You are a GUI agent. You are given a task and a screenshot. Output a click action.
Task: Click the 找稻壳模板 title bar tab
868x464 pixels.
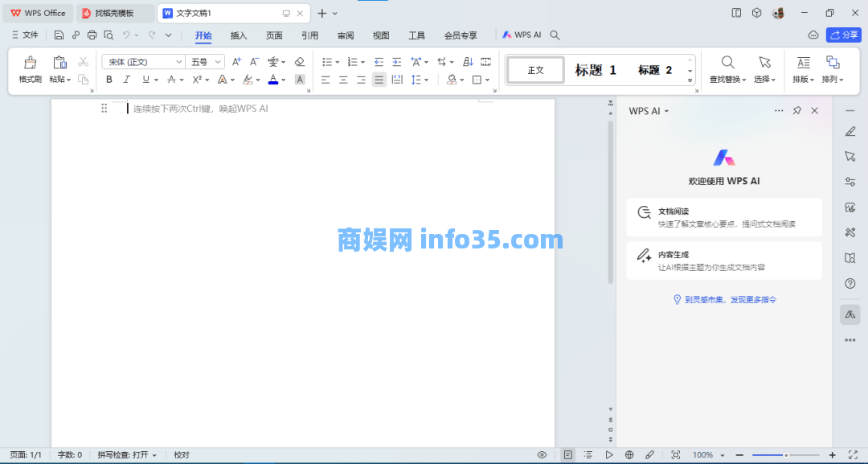[115, 14]
